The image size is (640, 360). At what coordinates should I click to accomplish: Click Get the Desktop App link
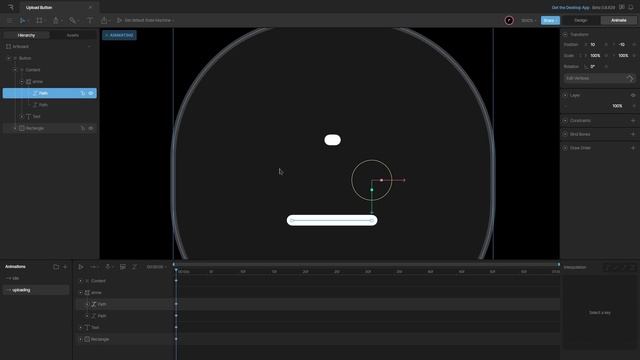click(571, 7)
